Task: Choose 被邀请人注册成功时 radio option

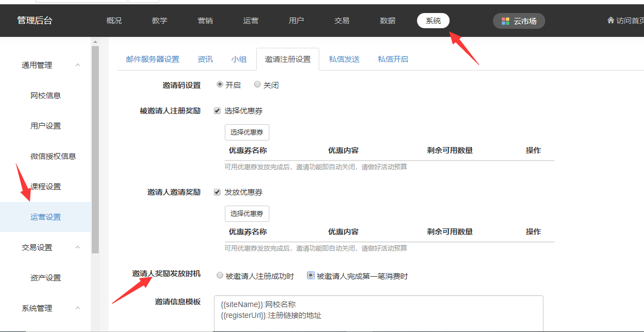Action: point(220,276)
